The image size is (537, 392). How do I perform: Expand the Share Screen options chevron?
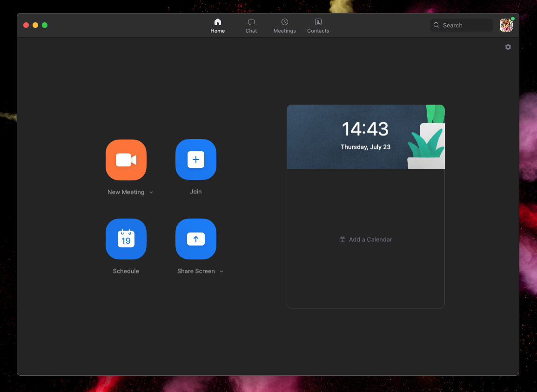[x=222, y=272]
